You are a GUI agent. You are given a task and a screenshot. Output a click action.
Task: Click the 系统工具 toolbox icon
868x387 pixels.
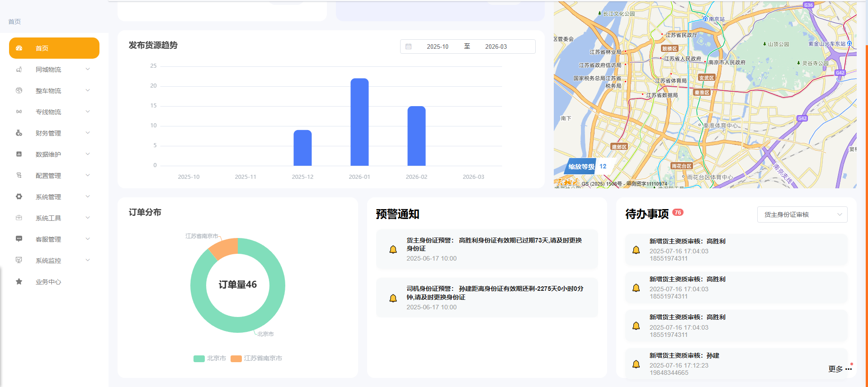(x=19, y=218)
